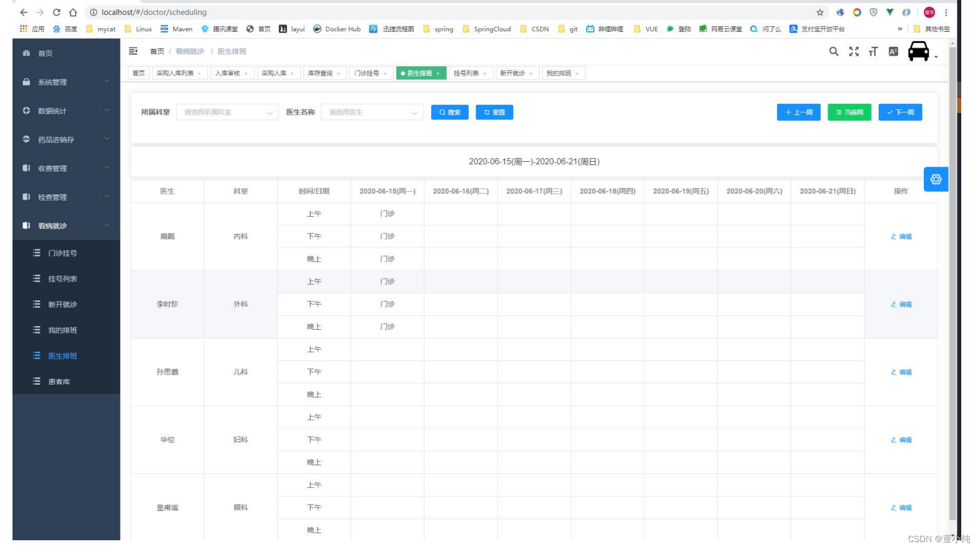Select the 外科 department cell
This screenshot has height=549, width=980.
241,304
